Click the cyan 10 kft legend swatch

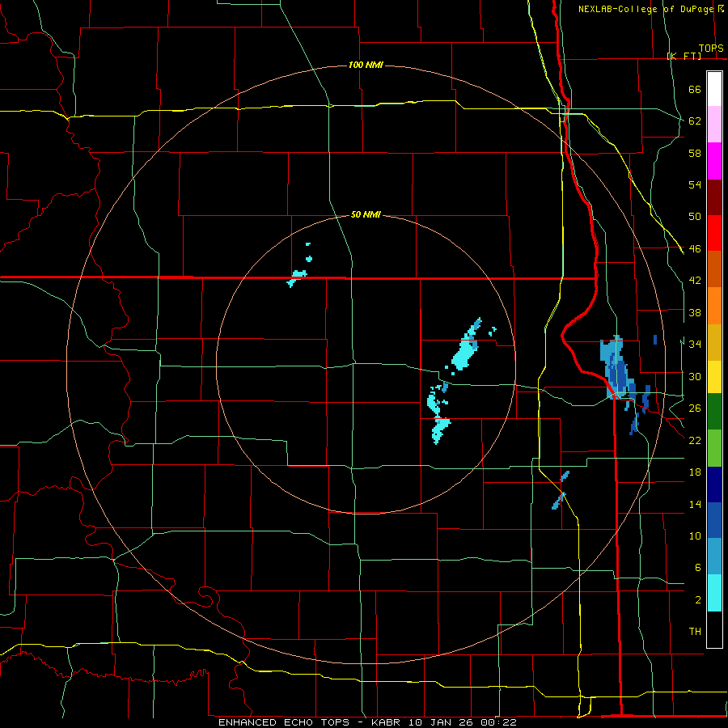point(714,593)
